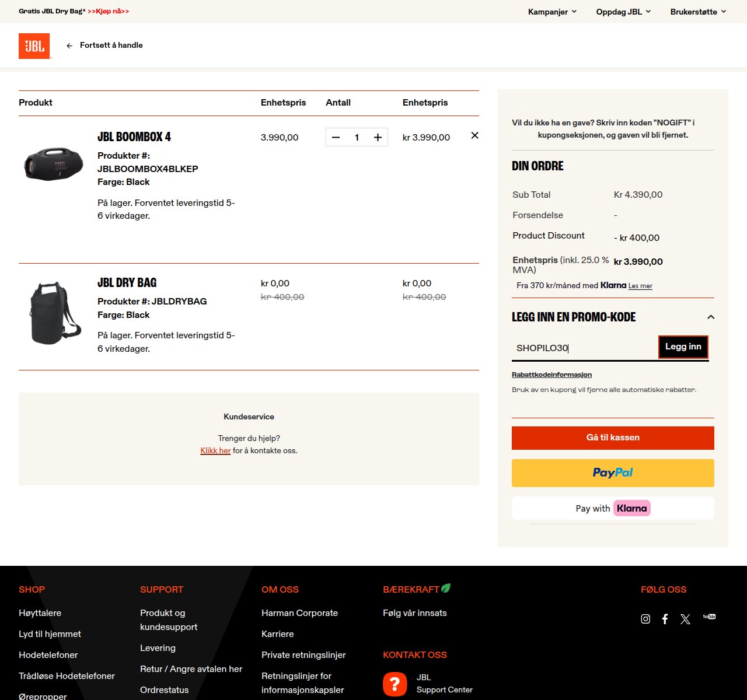747x700 pixels.
Task: Open Private retningslinjer footer link
Action: (303, 654)
